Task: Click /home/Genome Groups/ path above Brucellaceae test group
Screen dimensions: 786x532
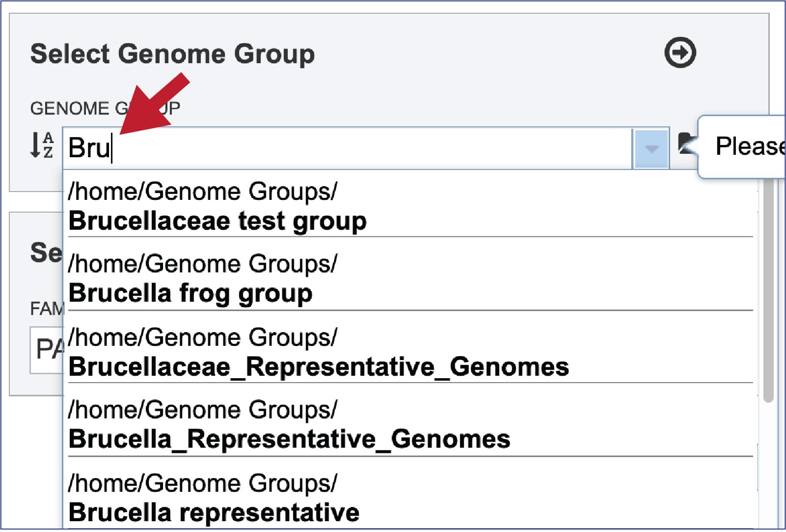Action: [203, 191]
